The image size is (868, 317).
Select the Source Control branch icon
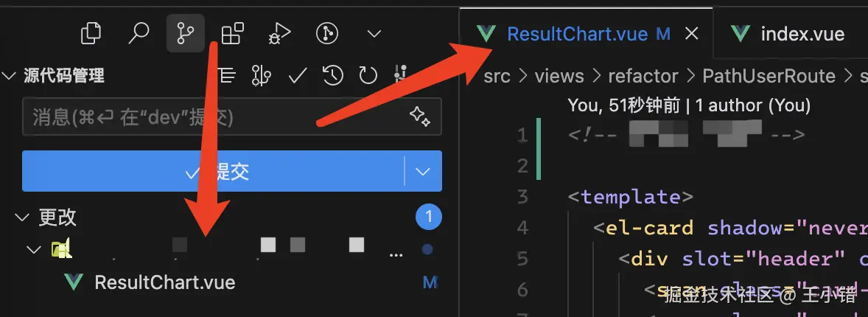[x=185, y=33]
